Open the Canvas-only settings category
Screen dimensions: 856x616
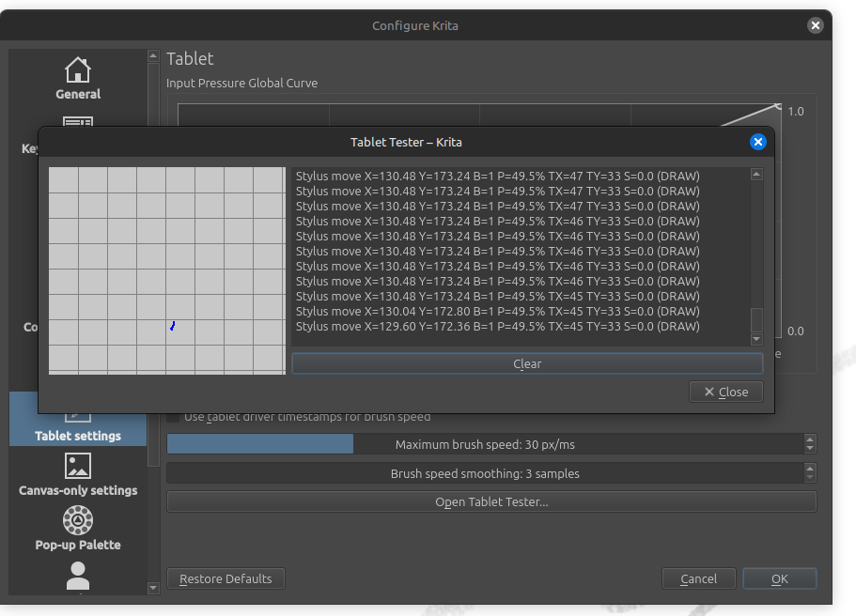click(x=78, y=474)
